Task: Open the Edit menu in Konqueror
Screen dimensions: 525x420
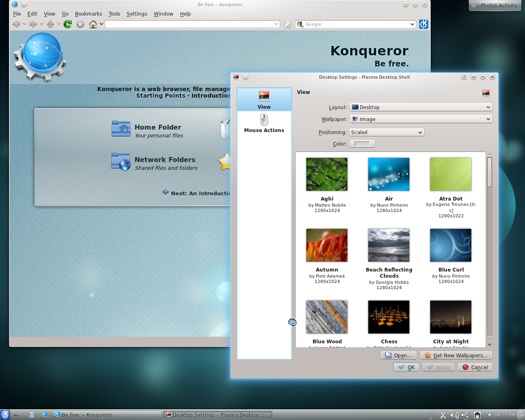Action: tap(32, 14)
